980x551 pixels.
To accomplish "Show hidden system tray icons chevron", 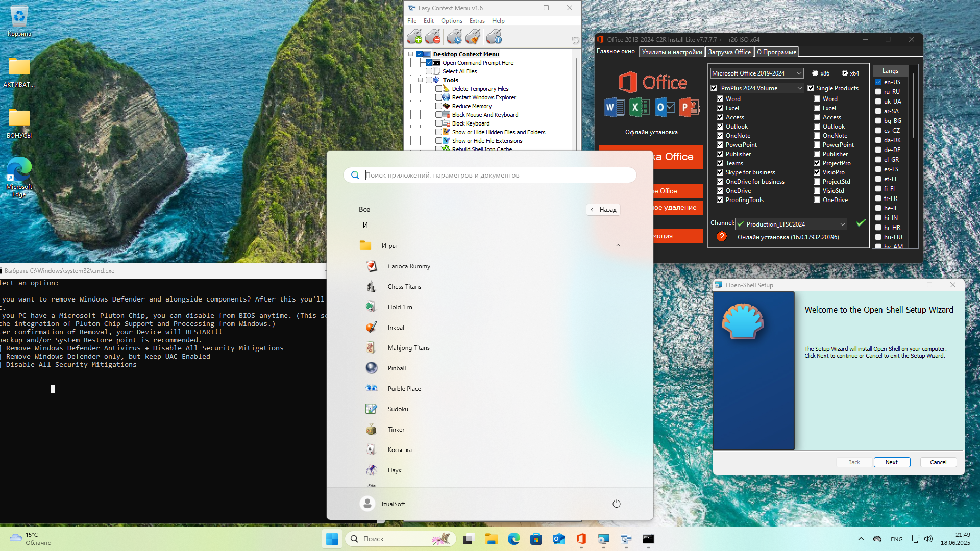I will pyautogui.click(x=861, y=539).
